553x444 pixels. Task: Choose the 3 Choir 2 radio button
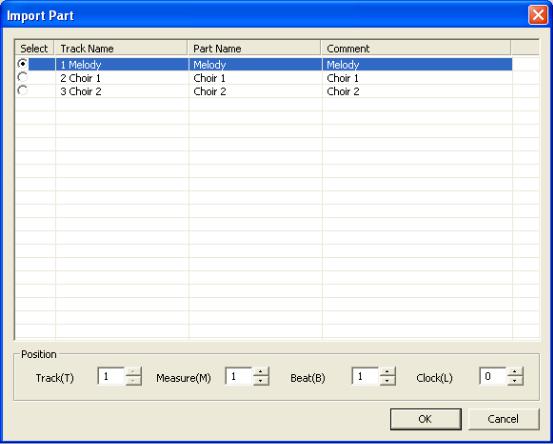(22, 90)
